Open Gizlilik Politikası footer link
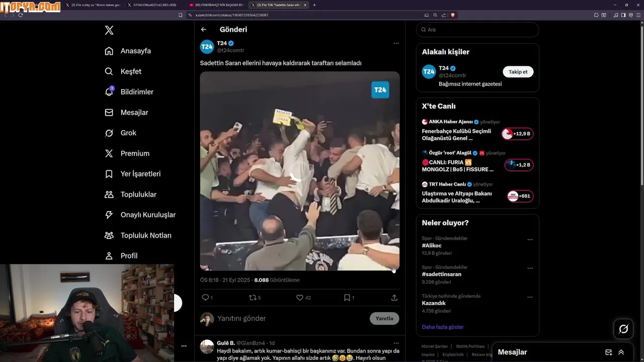 tap(470, 346)
